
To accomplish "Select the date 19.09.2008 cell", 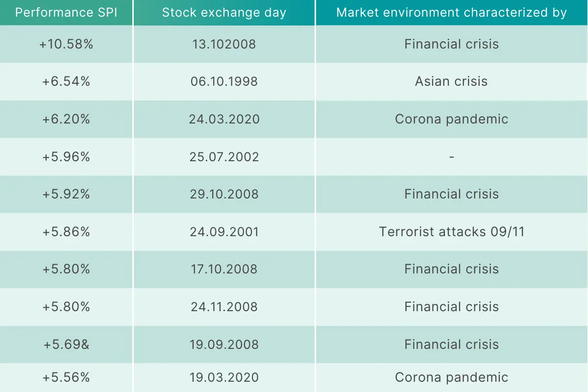I will point(224,344).
